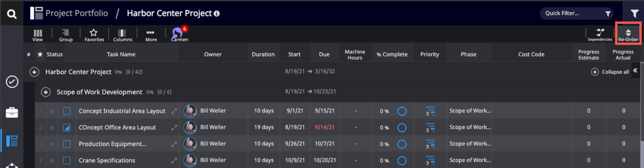Viewport: 644px width, 168px height.
Task: Expand details of Production Equipment task
Action: point(174,144)
